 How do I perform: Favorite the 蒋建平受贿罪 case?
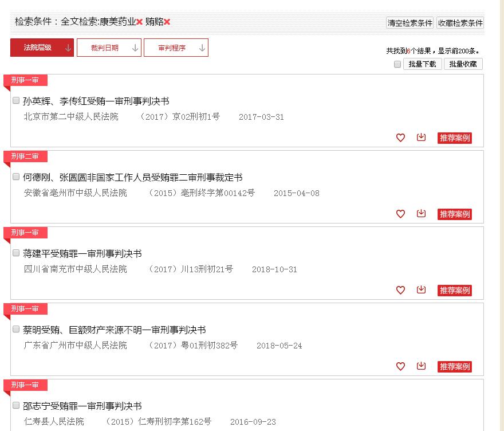400,290
